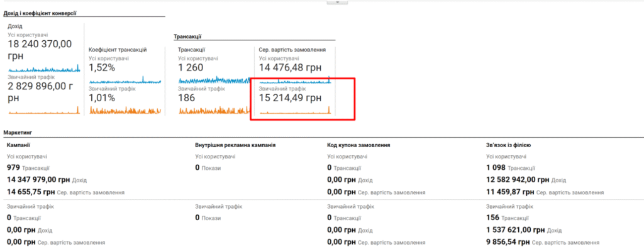Image resolution: width=644 pixels, height=249 pixels.
Task: Click the 14 476,48 грн average order value
Action: [x=290, y=68]
